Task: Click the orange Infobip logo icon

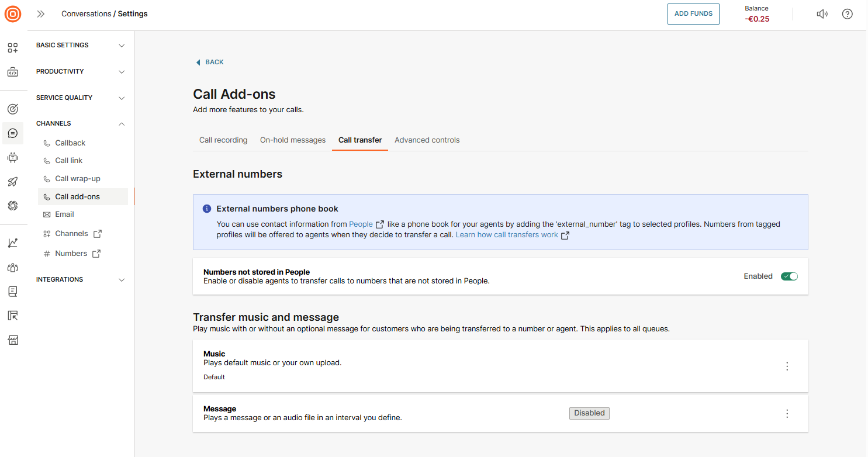Action: tap(13, 14)
